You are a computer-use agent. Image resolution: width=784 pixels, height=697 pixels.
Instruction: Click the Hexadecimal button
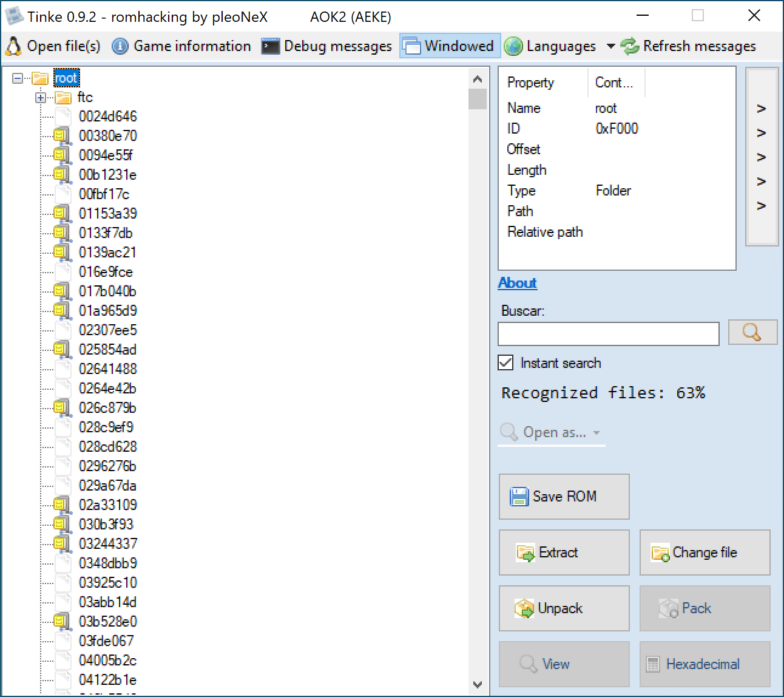pos(705,664)
